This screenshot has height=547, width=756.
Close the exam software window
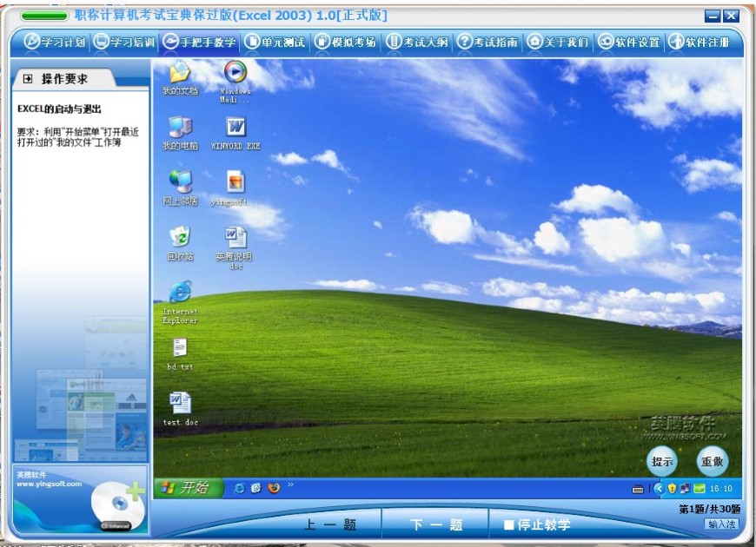[731, 16]
